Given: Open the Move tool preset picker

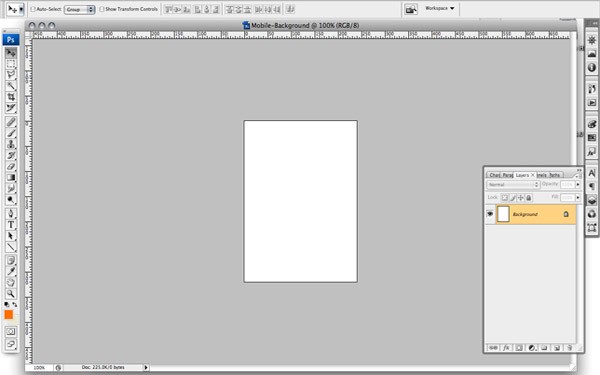Looking at the screenshot, I should point(21,10).
